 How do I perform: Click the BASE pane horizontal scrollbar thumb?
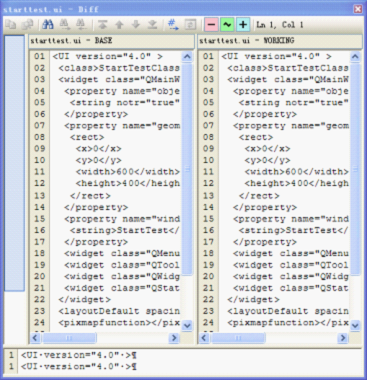(x=69, y=338)
